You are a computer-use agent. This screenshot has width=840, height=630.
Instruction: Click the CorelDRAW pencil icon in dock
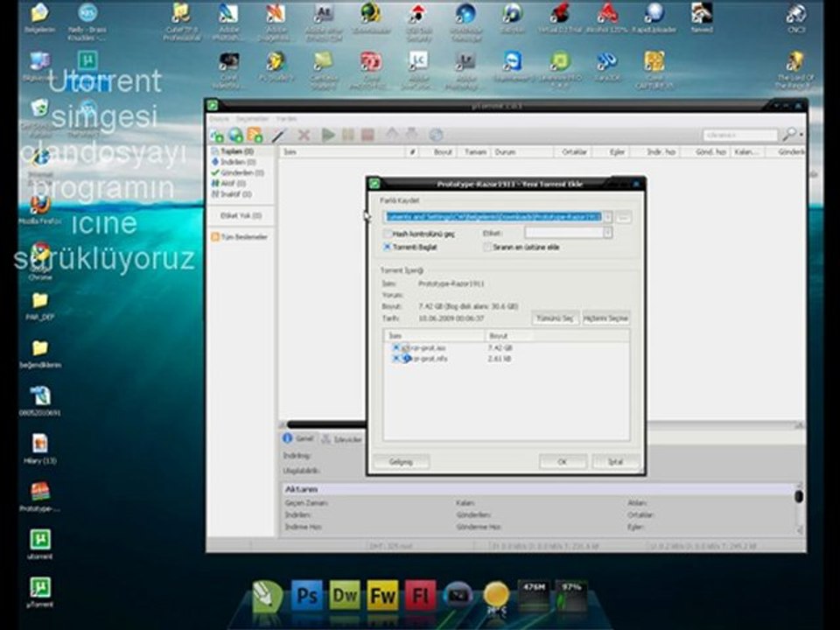[268, 596]
